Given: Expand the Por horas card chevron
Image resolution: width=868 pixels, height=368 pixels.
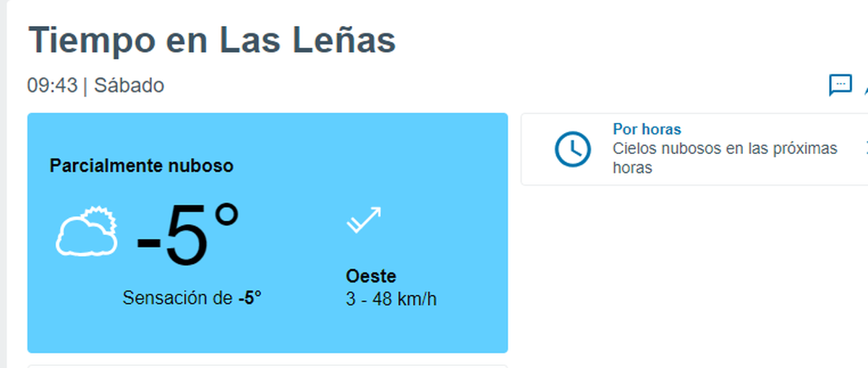Looking at the screenshot, I should [x=866, y=149].
